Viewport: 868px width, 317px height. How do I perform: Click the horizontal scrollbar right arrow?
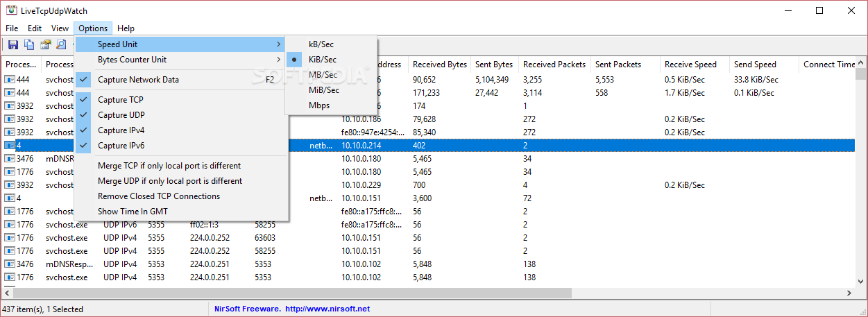click(x=849, y=294)
